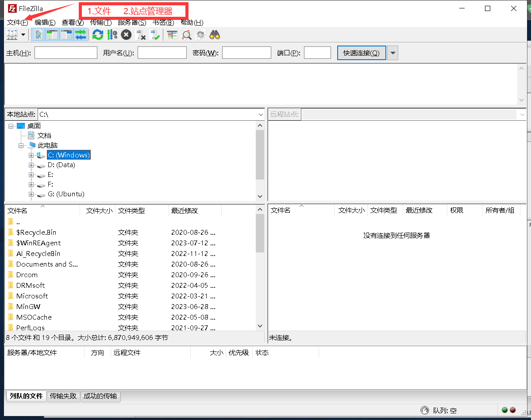Sort local files by 最近修改 column
The image size is (531, 420).
195,211
